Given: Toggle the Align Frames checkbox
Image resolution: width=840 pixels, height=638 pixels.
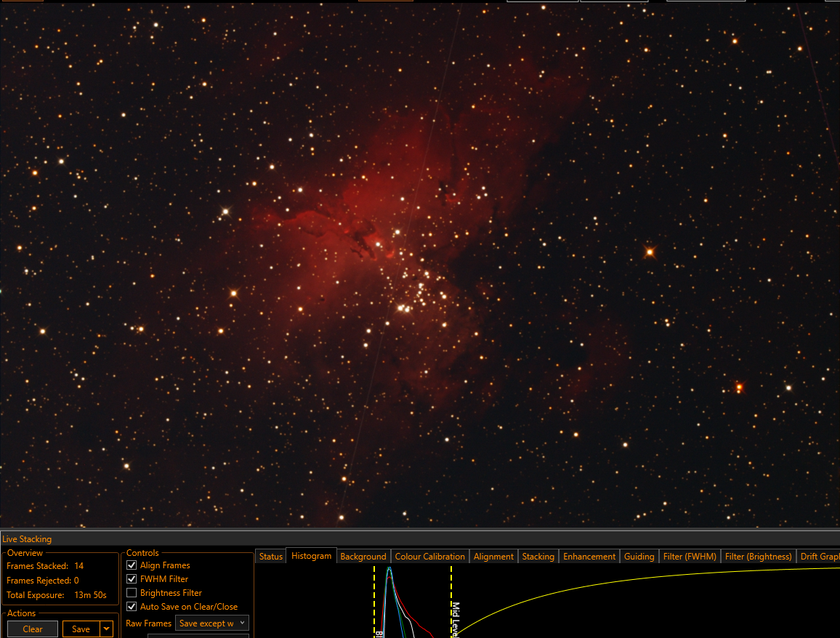Looking at the screenshot, I should [132, 565].
